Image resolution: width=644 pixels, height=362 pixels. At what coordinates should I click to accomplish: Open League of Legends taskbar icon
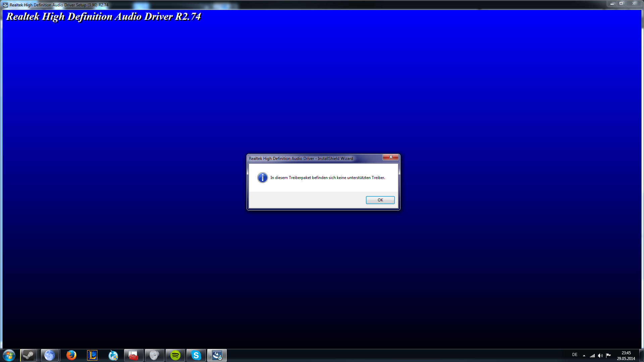[92, 355]
